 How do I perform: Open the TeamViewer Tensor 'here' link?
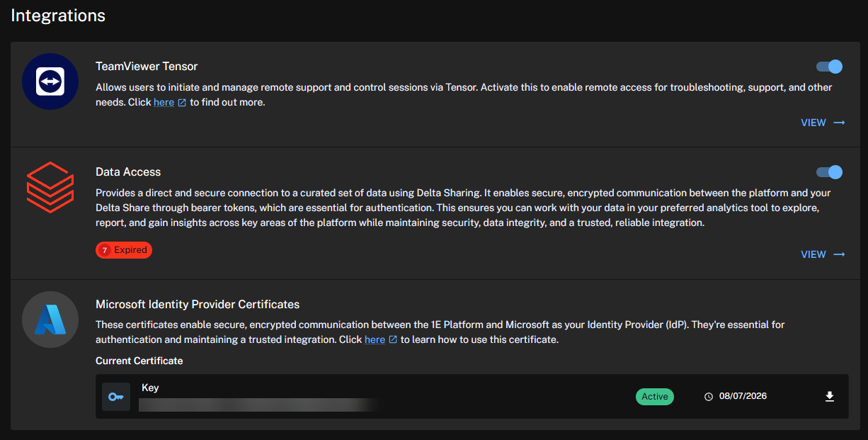click(x=164, y=102)
